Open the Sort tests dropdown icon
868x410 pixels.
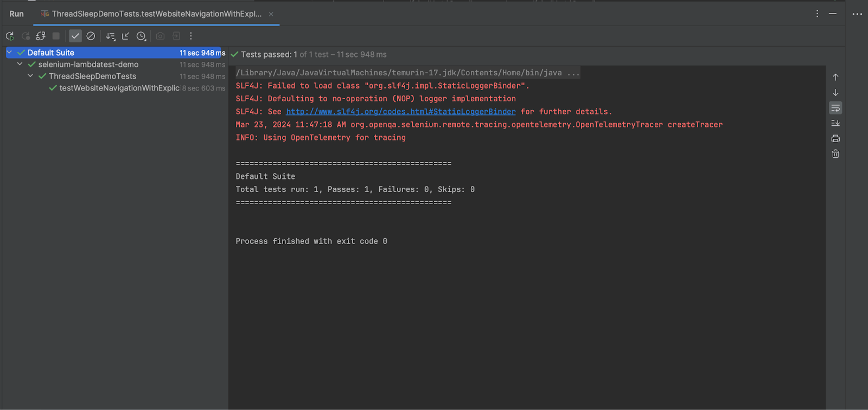111,36
